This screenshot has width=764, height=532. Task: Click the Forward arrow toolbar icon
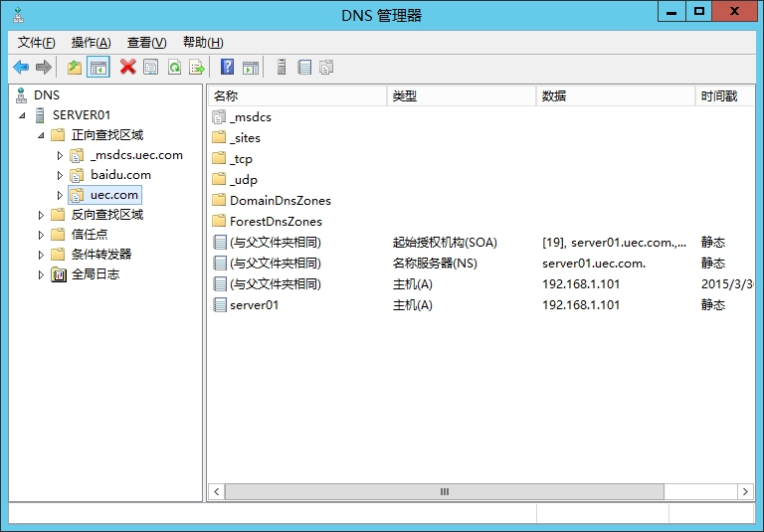click(44, 67)
